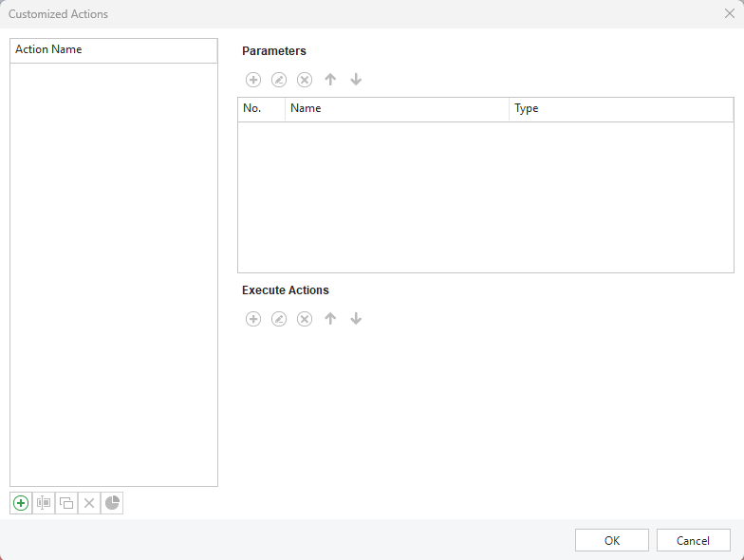The image size is (744, 560).
Task: Click the Cancel button
Action: (x=693, y=541)
